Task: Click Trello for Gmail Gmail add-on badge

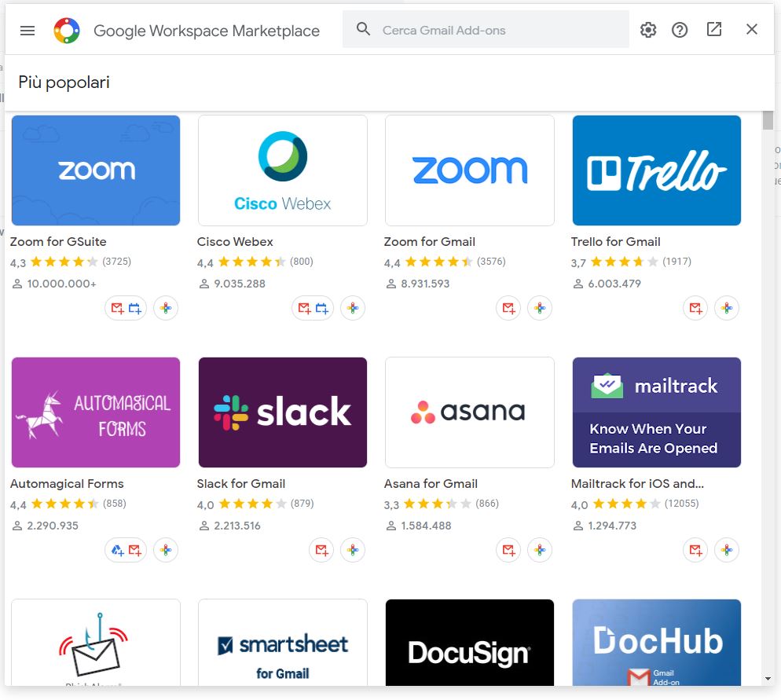Action: (695, 308)
